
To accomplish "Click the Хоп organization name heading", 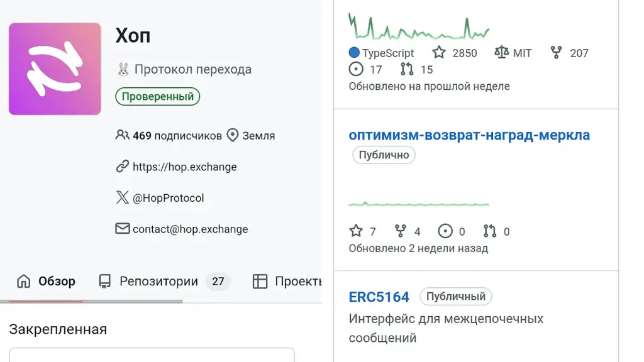I will click(133, 36).
